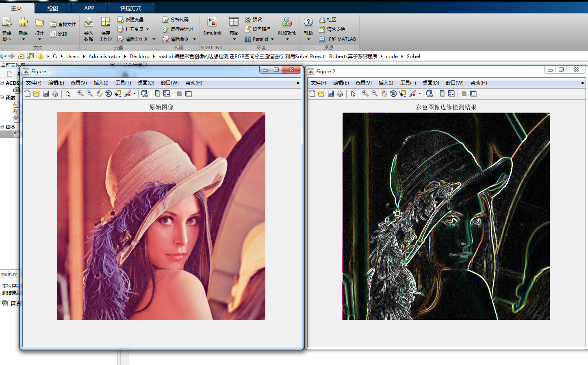
Task: Click Save icon in Figure 2 toolbar
Action: [331, 93]
